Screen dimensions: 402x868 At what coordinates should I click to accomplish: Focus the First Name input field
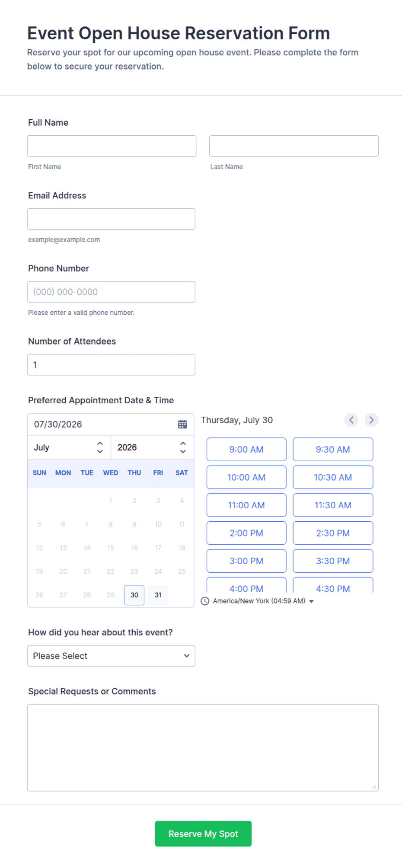(112, 146)
